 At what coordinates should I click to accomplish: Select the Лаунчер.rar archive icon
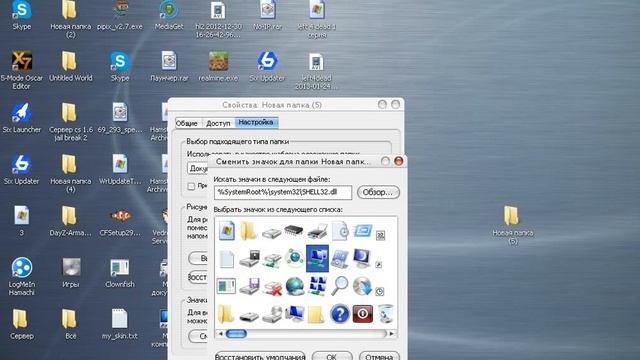click(x=169, y=67)
